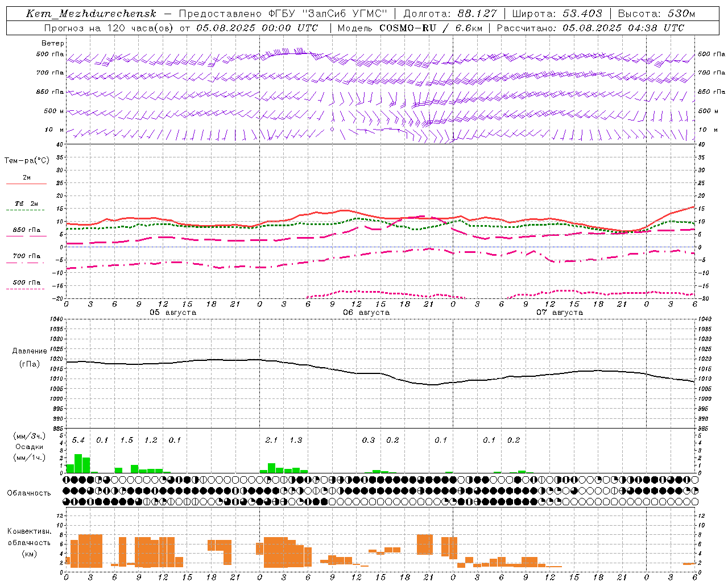Click the "(мм/1ч.)" unit label
This screenshot has height=582, width=728.
(30, 458)
